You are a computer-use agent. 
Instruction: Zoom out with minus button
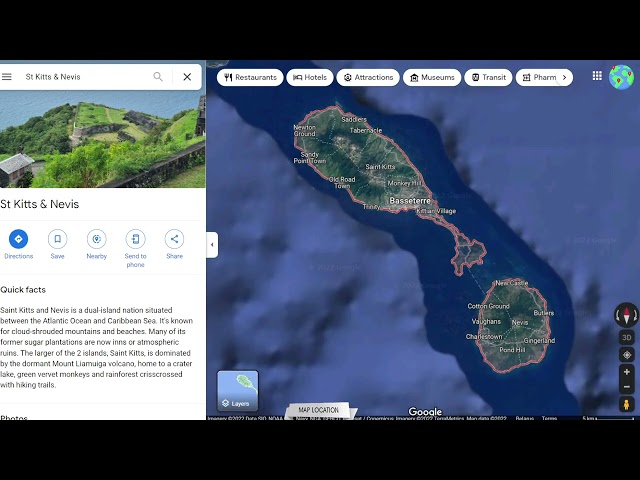click(627, 387)
